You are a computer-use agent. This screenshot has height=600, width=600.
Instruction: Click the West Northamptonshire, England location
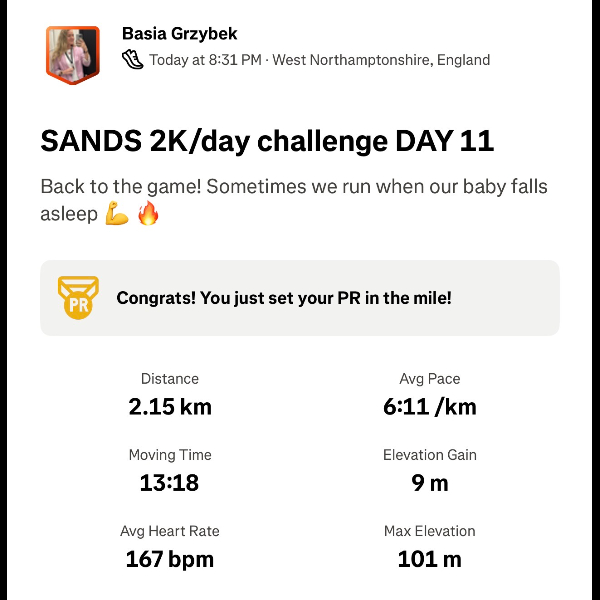[381, 60]
